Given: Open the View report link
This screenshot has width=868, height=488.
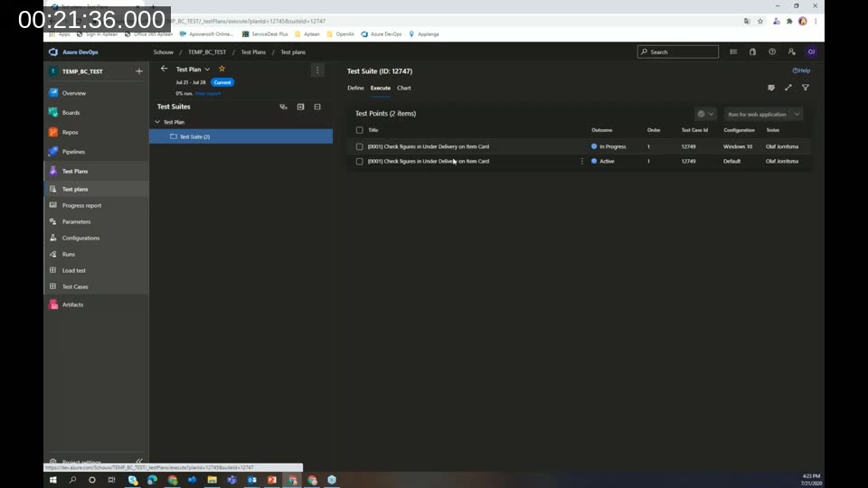Looking at the screenshot, I should pos(208,93).
